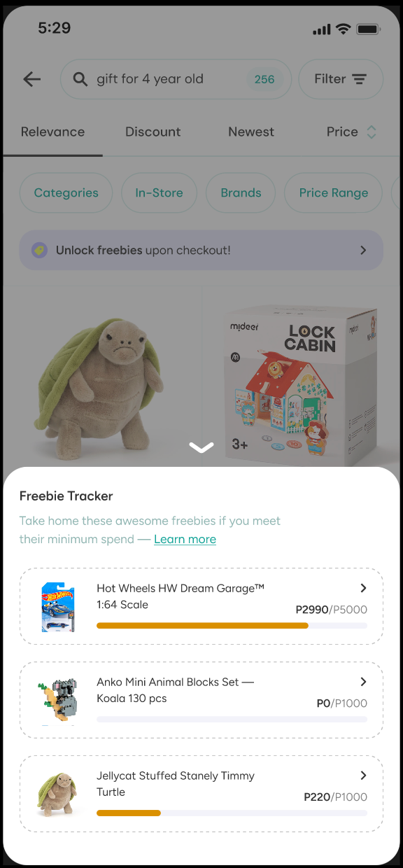Viewport: 403px width, 868px height.
Task: Click the Hot Wheels progress bar
Action: 232,625
